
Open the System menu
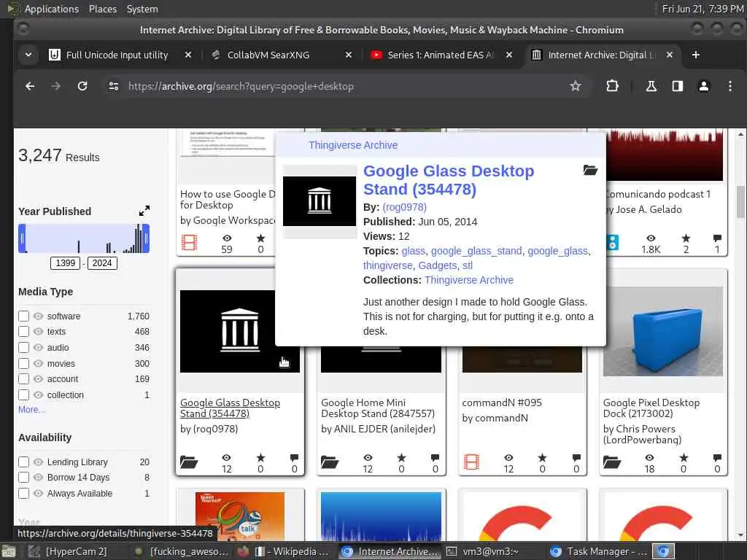(142, 9)
